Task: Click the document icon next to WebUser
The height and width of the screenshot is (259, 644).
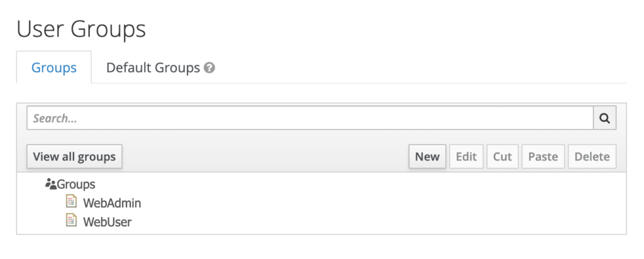Action: tap(72, 221)
